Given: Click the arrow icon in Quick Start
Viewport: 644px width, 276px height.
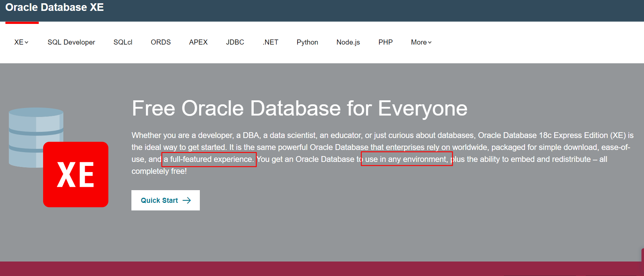Looking at the screenshot, I should click(x=187, y=201).
